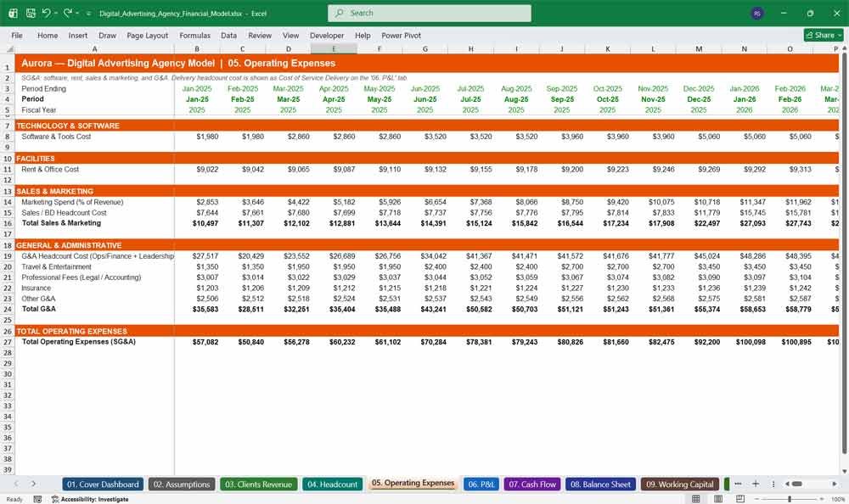Click the Search box in title bar
The width and height of the screenshot is (849, 504).
point(430,13)
